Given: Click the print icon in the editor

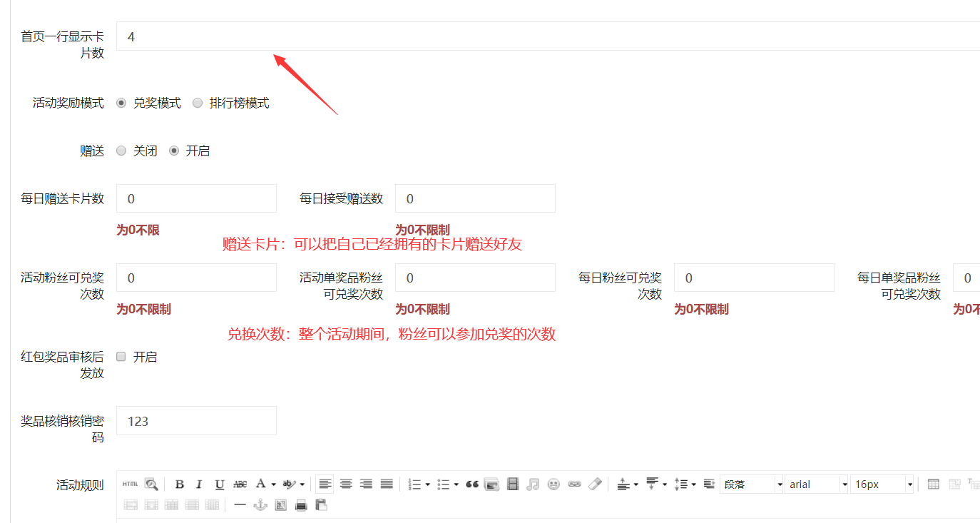Looking at the screenshot, I should [301, 505].
